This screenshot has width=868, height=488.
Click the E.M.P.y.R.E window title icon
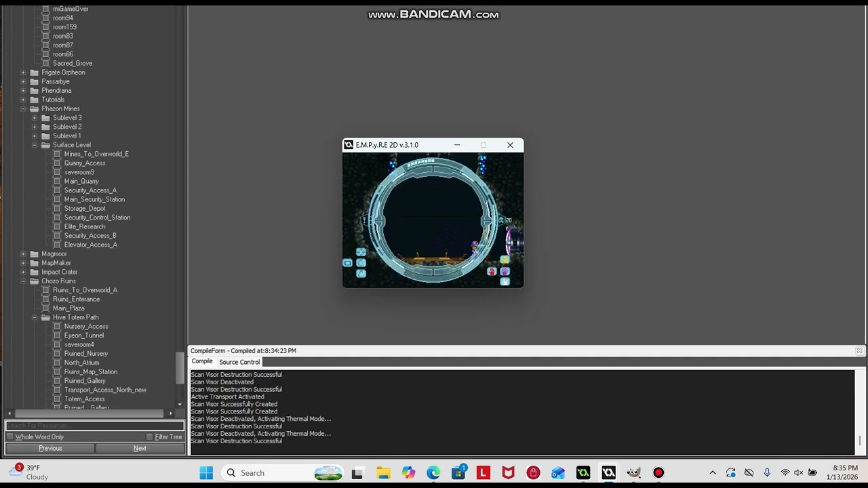tap(349, 145)
